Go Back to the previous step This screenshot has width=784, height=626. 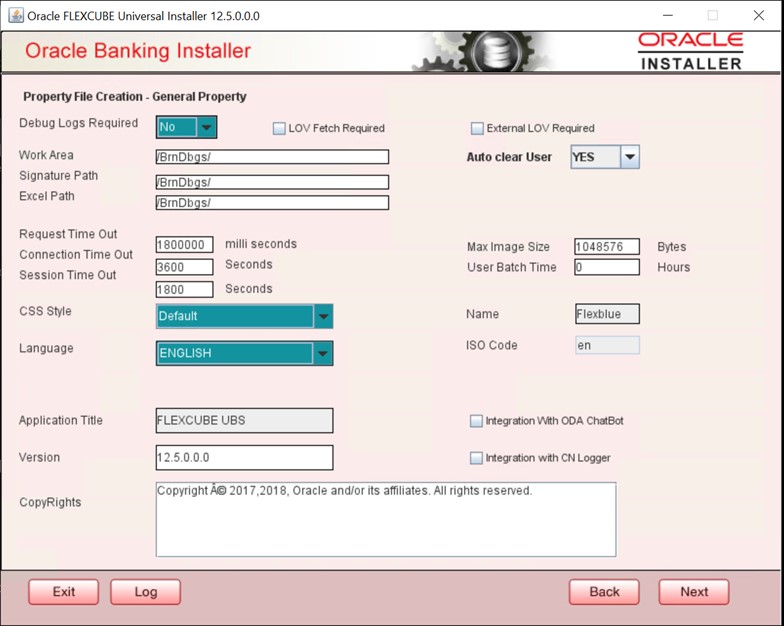[x=604, y=592]
